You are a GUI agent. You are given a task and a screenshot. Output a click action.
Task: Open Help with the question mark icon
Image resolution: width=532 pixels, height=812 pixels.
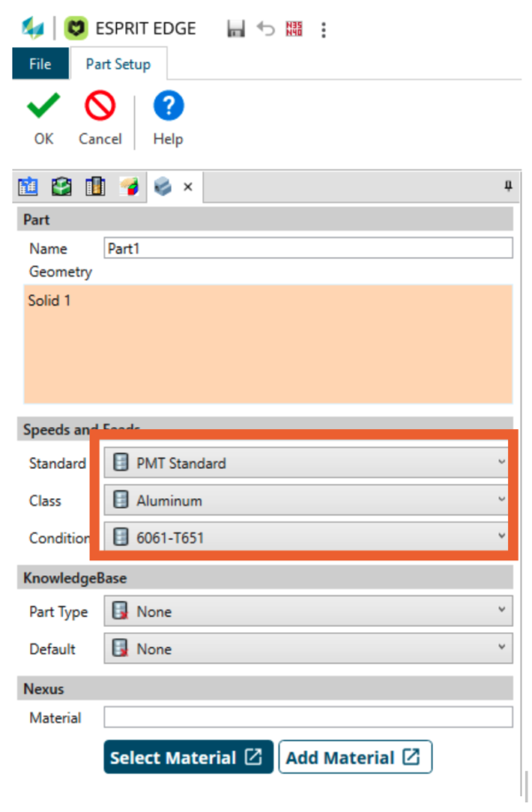168,108
